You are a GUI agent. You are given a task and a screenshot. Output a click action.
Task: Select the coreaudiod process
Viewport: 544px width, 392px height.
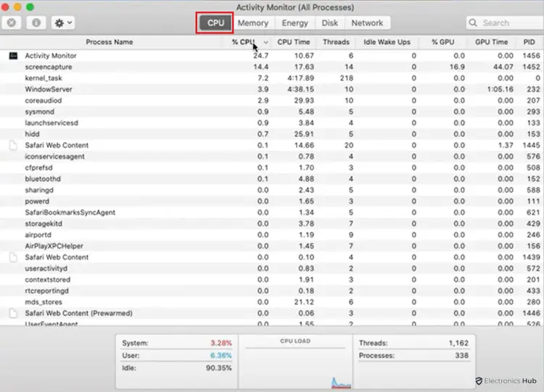[x=44, y=101]
